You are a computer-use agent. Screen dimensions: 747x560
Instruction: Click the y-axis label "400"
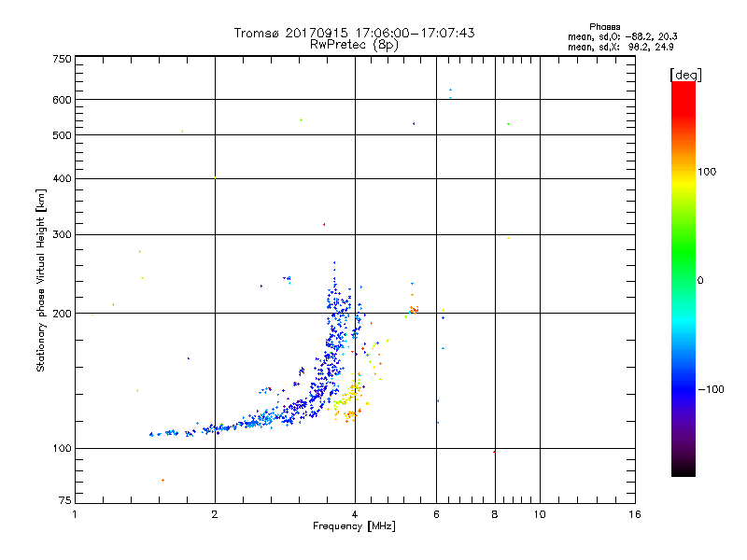pyautogui.click(x=62, y=178)
